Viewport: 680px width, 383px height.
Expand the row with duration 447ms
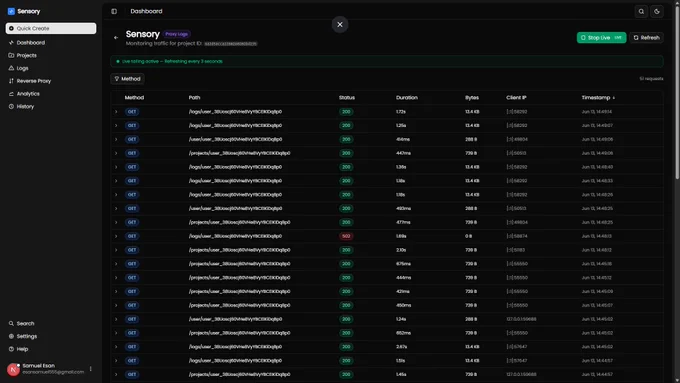116,153
